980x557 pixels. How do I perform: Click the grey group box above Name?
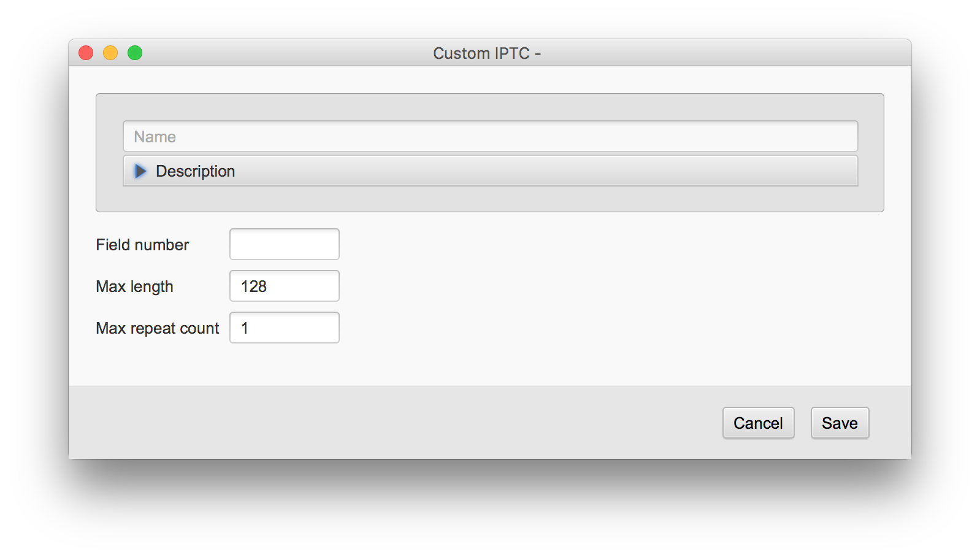pyautogui.click(x=490, y=107)
